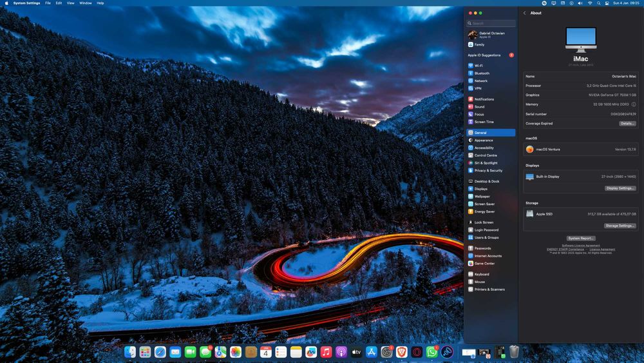Viewport: 644px width, 363px height.
Task: Open Displays settings in the sidebar
Action: coord(490,189)
